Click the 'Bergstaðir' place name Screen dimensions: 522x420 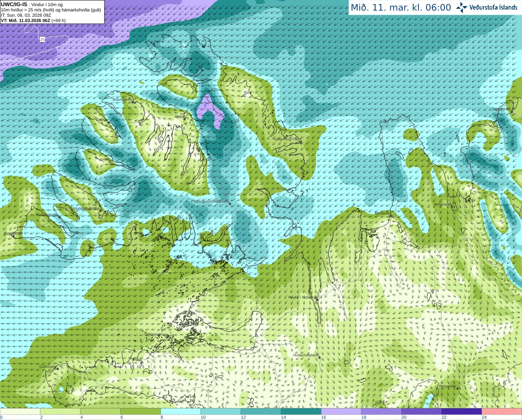click(442, 204)
